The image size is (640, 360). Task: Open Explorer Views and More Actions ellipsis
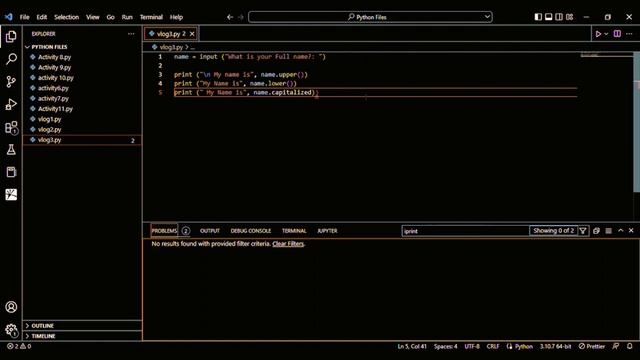click(x=131, y=34)
